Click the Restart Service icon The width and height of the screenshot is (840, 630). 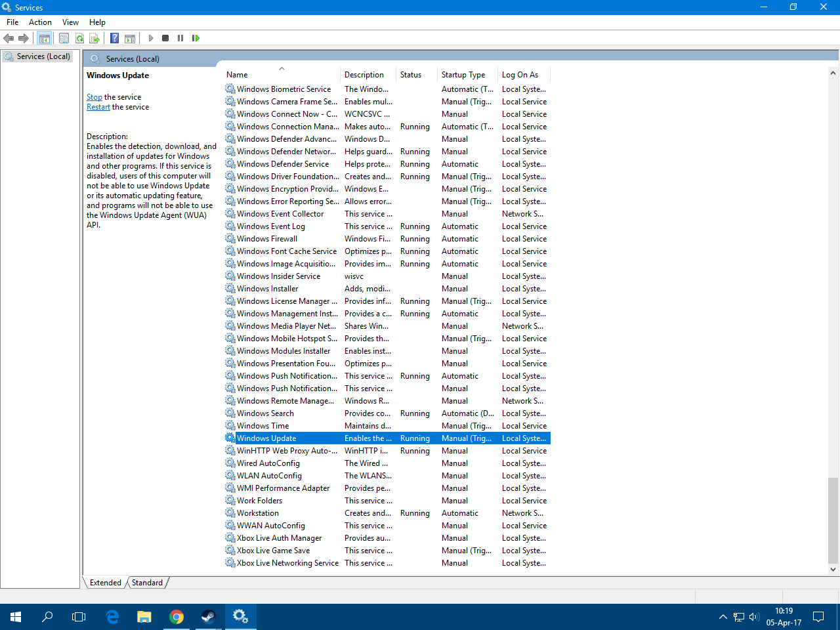click(196, 38)
